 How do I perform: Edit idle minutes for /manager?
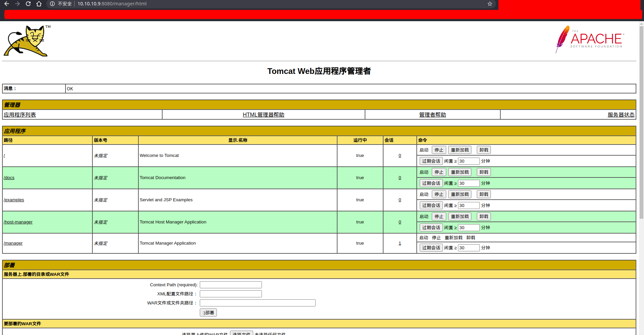coord(469,248)
